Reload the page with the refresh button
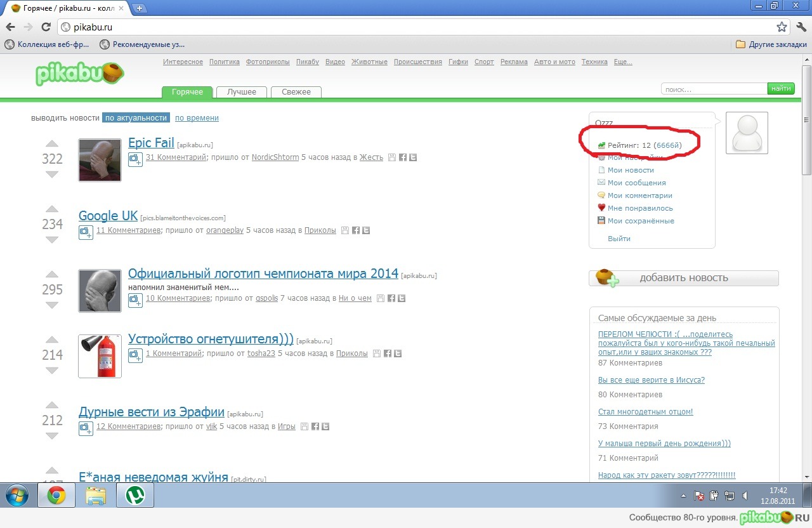 tap(46, 27)
